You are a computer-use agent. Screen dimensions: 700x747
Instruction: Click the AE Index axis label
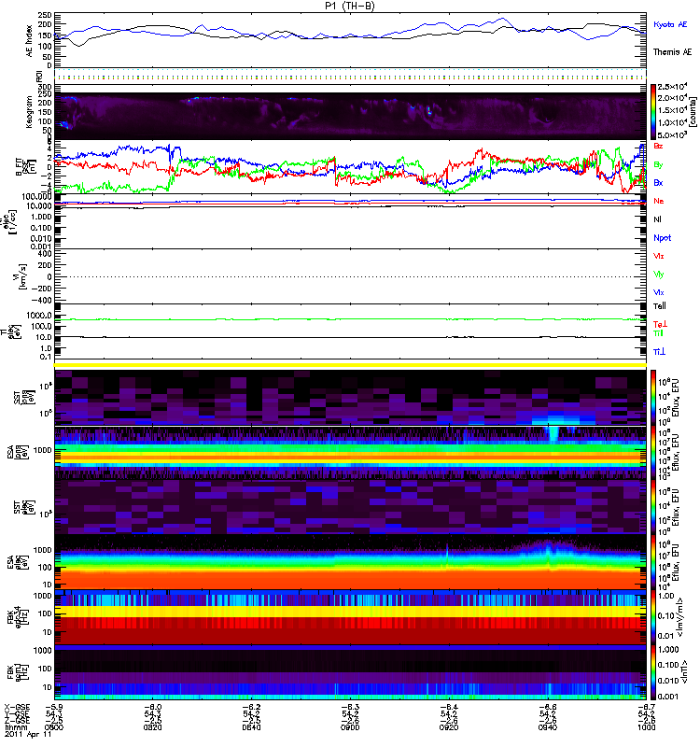click(30, 41)
